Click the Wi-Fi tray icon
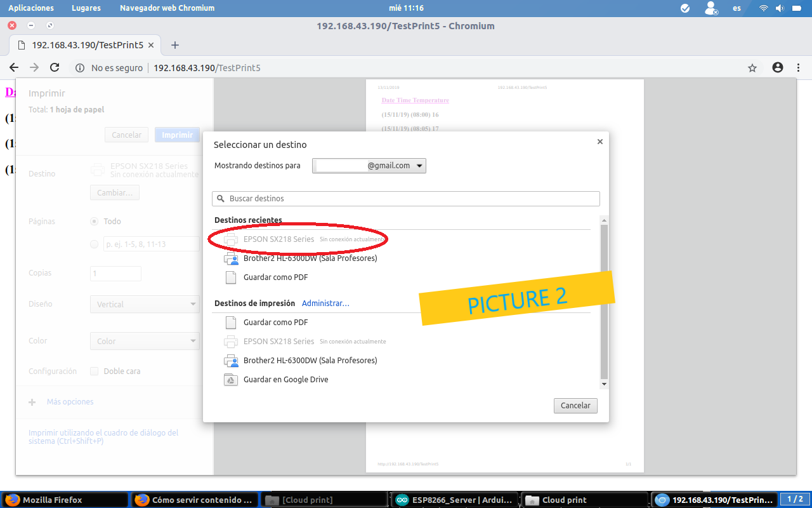The width and height of the screenshot is (812, 508). tap(764, 8)
